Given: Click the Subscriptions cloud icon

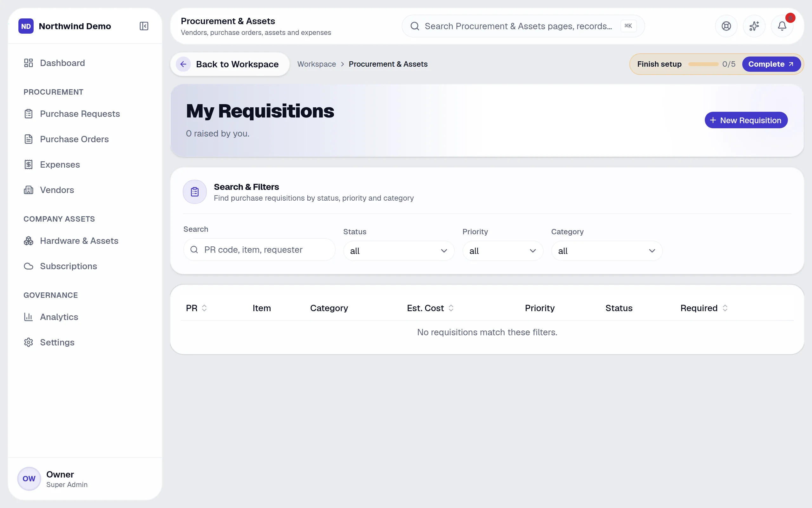Looking at the screenshot, I should click(x=29, y=266).
